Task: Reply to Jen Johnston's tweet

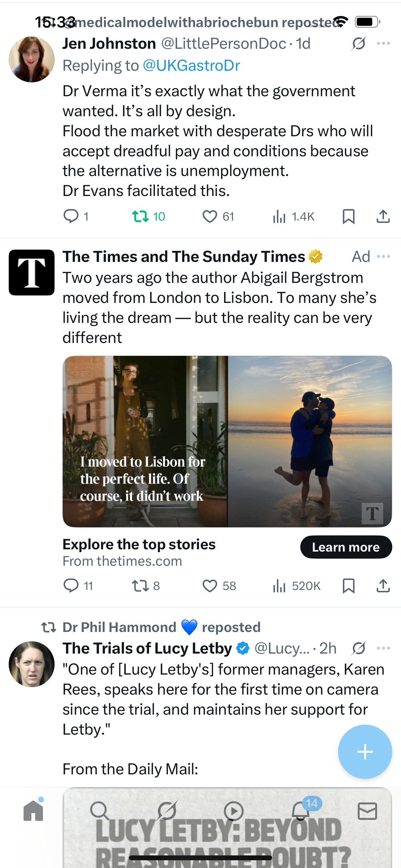Action: click(x=71, y=216)
